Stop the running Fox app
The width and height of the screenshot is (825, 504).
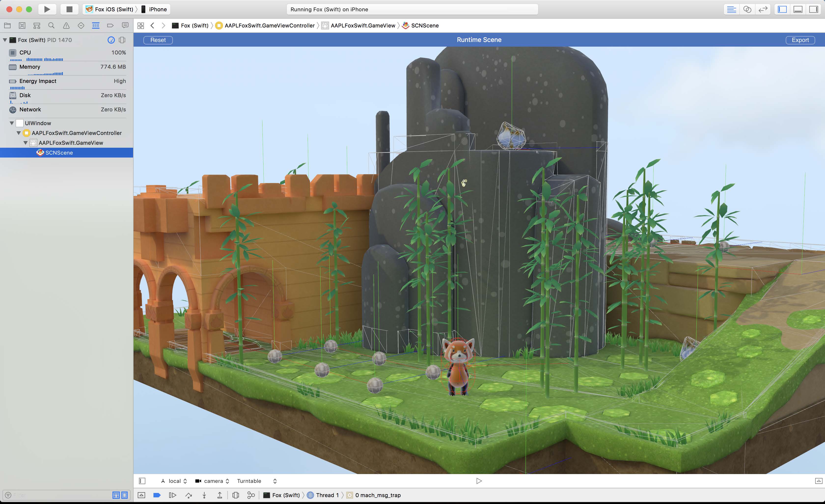[69, 9]
